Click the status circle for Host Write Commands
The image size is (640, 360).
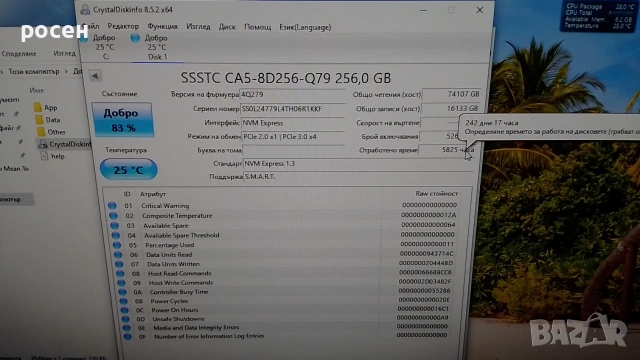(x=121, y=282)
